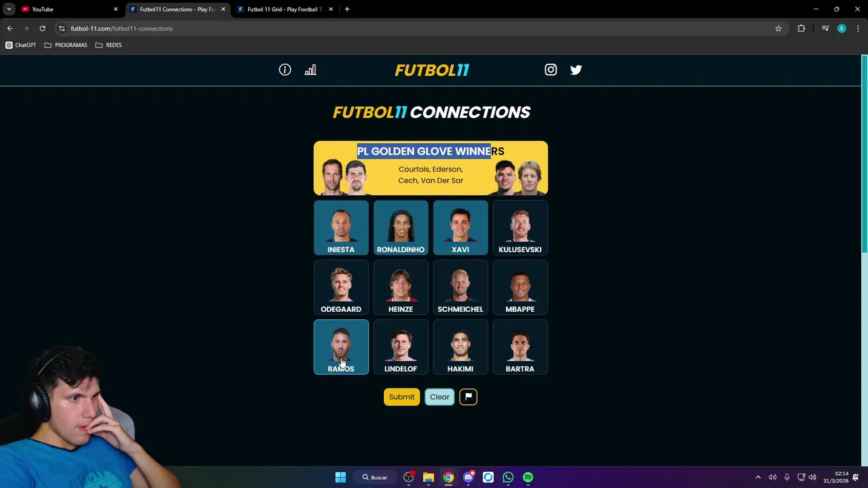Open the info icon in header
The height and width of the screenshot is (488, 868).
(285, 70)
